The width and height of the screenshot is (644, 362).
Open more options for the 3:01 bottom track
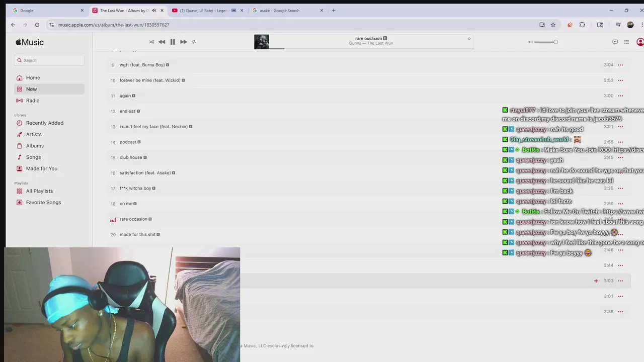(620, 296)
